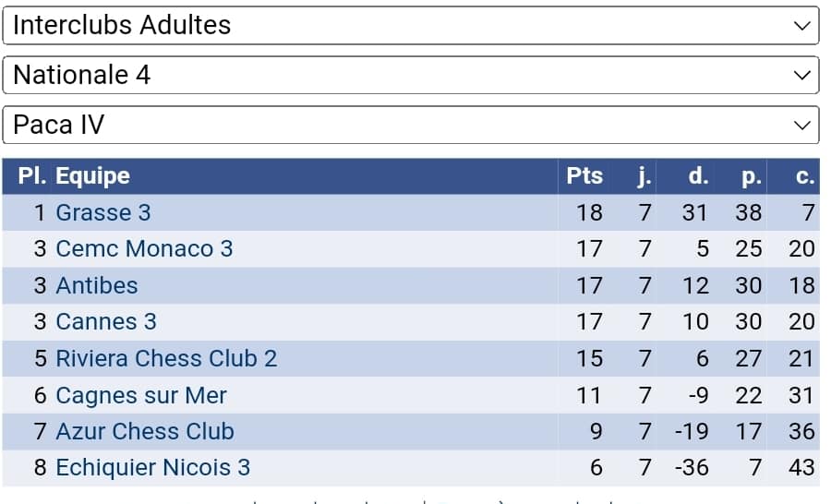Go to the Cannes 3 team page
The width and height of the screenshot is (831, 504).
point(106,321)
